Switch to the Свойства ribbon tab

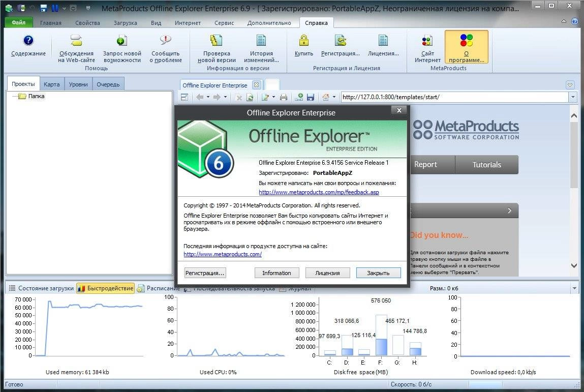click(87, 23)
